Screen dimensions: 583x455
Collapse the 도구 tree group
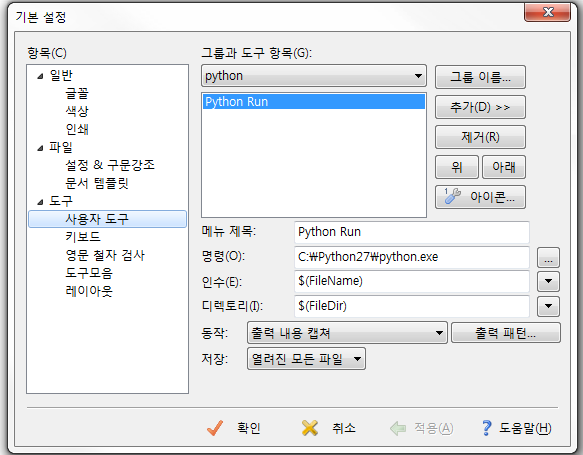click(40, 202)
